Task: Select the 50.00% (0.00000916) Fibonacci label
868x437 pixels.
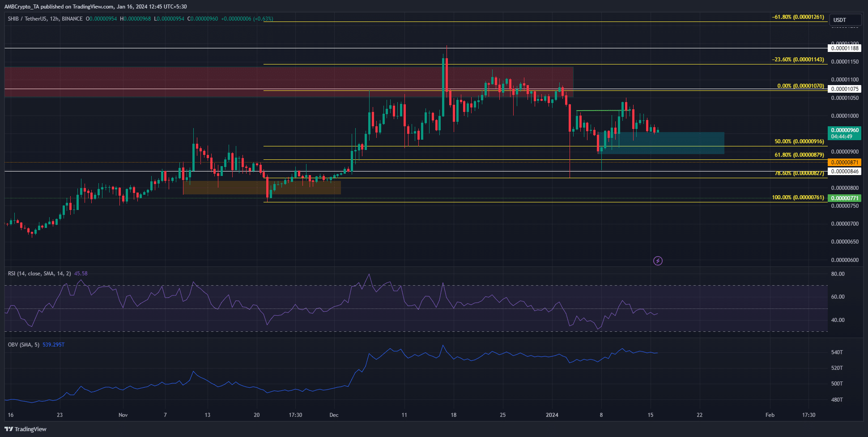Action: (799, 141)
